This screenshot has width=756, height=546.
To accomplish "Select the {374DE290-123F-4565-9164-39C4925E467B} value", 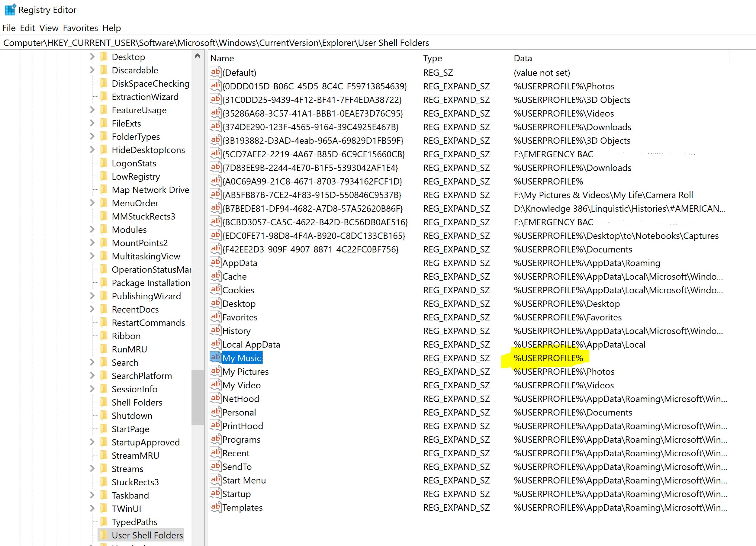I will [310, 127].
